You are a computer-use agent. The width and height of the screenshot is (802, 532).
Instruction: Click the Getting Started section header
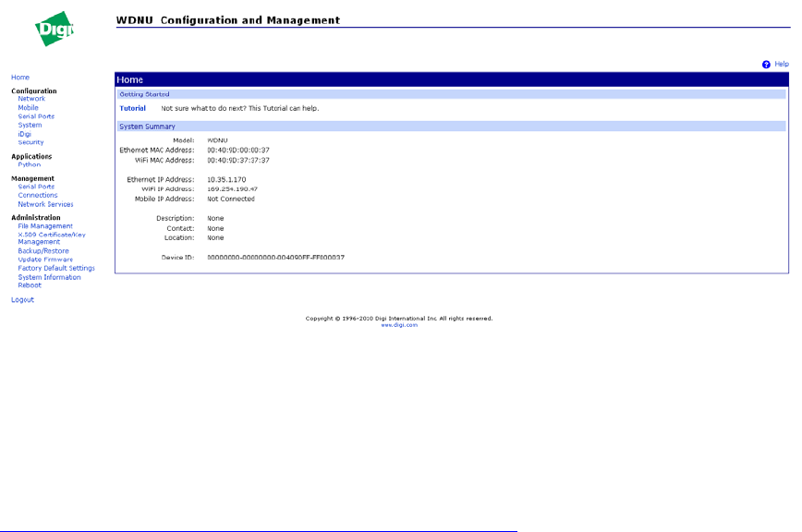(x=451, y=94)
